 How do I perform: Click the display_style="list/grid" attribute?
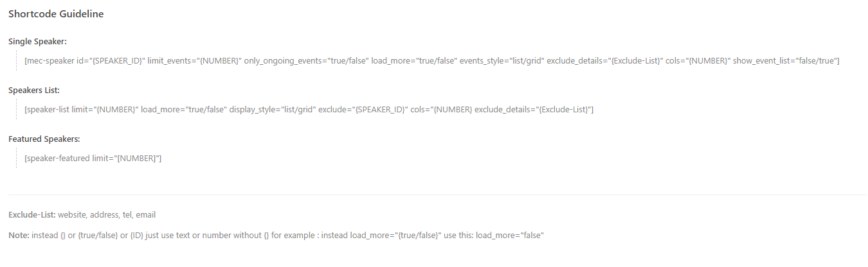pyautogui.click(x=273, y=110)
